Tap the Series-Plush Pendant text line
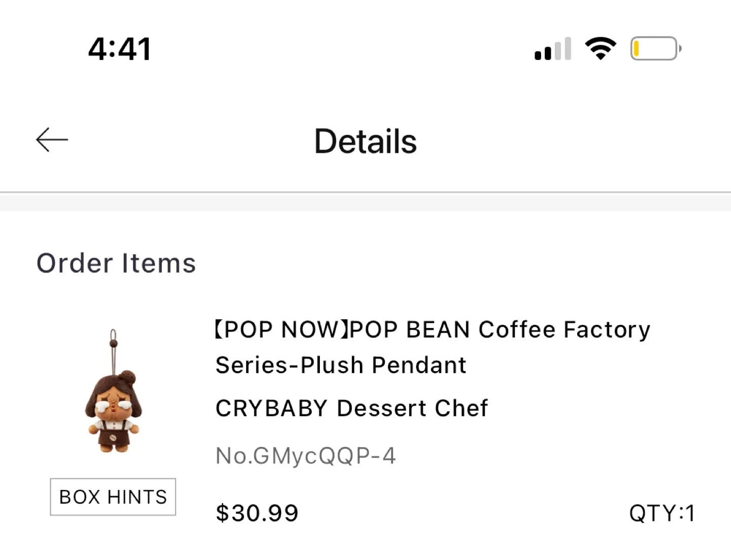The width and height of the screenshot is (731, 560). point(341,365)
